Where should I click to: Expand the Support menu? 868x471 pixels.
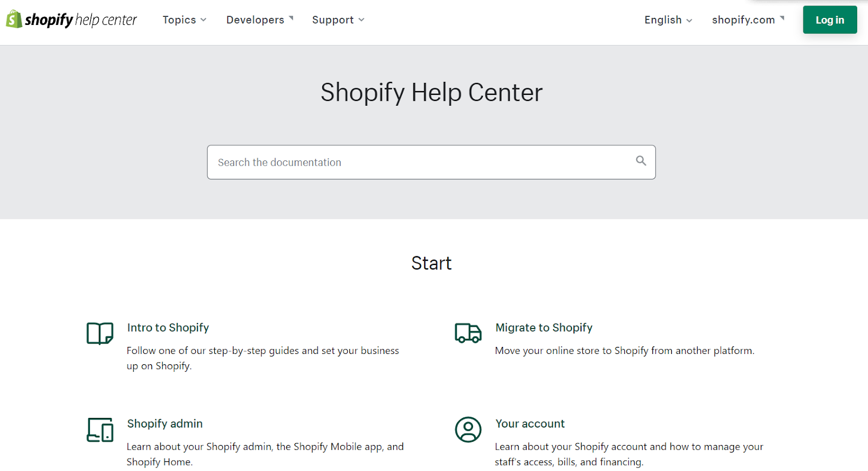[x=338, y=20]
